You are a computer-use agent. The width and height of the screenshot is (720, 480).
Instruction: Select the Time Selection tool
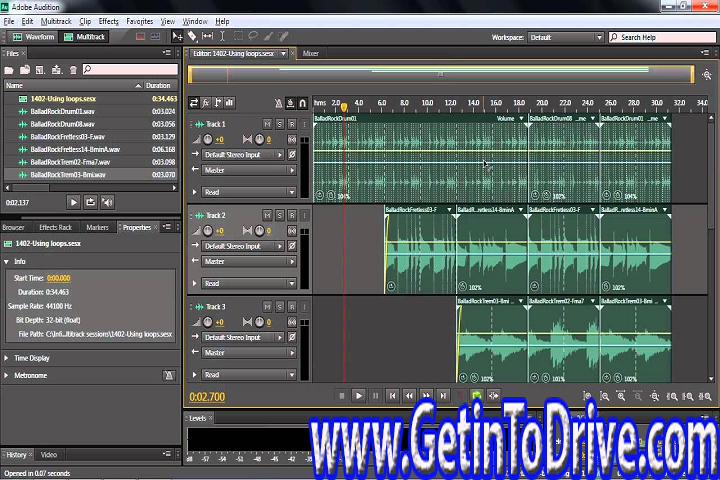[222, 36]
